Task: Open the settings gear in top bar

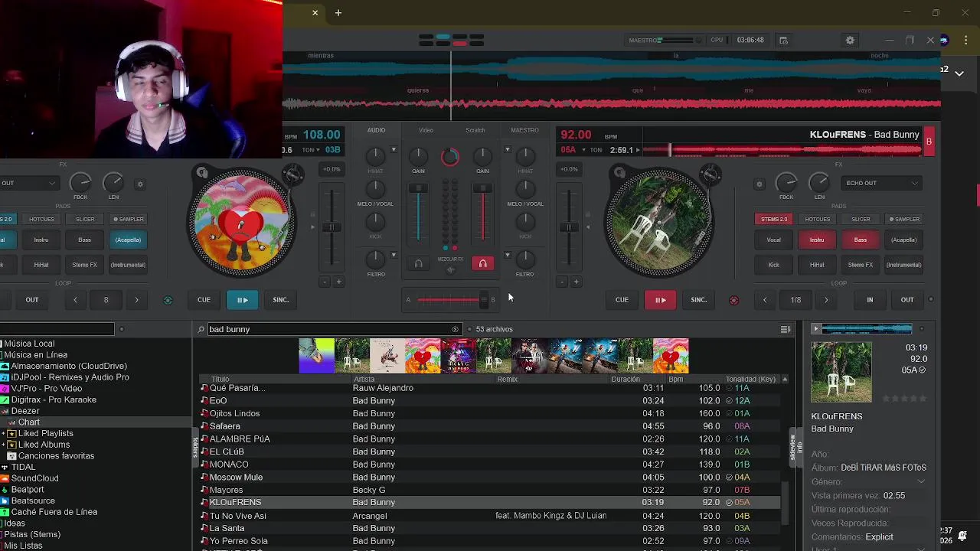Action: (850, 40)
